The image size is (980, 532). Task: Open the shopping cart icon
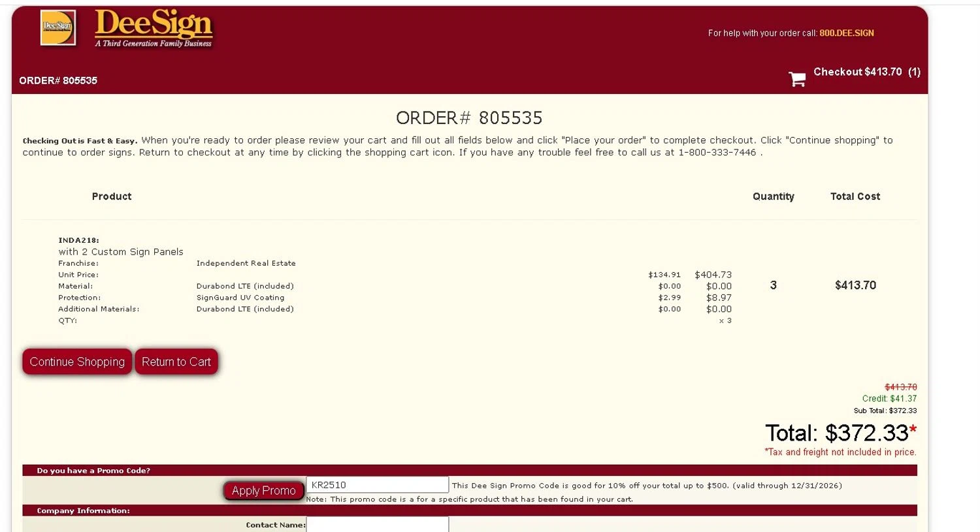pyautogui.click(x=797, y=79)
